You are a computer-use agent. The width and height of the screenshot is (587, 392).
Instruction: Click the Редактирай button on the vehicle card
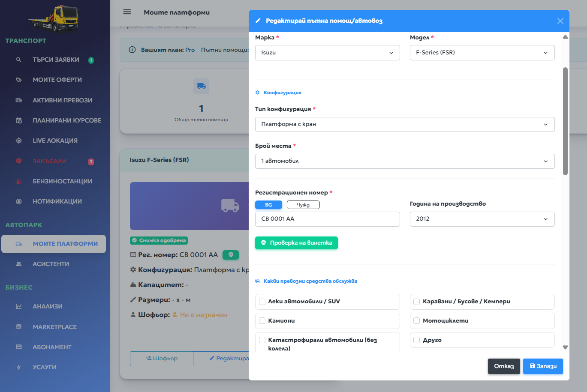221,359
